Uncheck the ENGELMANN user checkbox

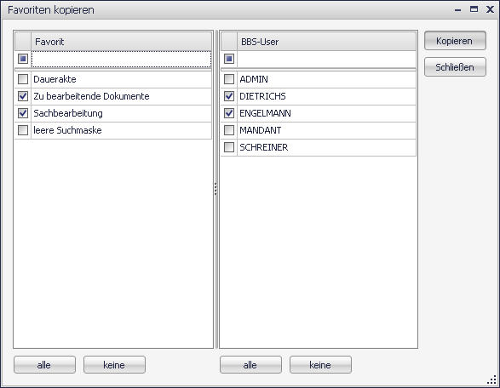click(229, 113)
